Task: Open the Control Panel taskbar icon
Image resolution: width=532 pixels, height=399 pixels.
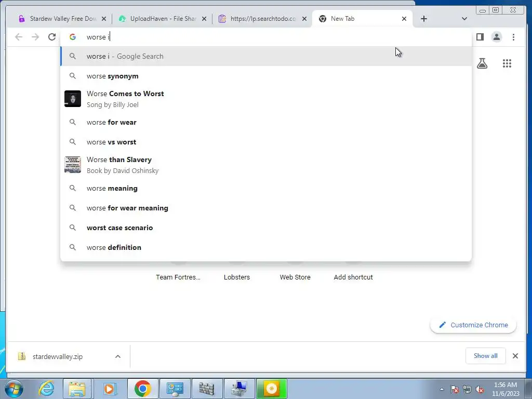Action: point(175,389)
